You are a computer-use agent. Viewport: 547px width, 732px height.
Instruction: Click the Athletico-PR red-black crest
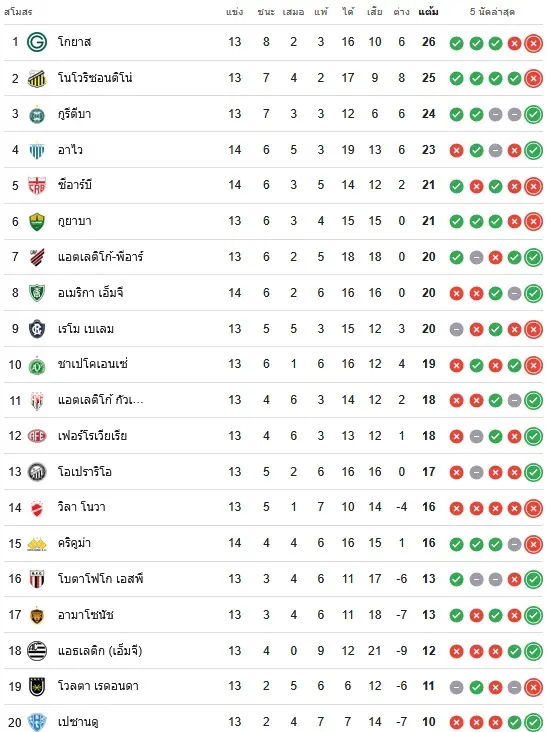tap(37, 257)
